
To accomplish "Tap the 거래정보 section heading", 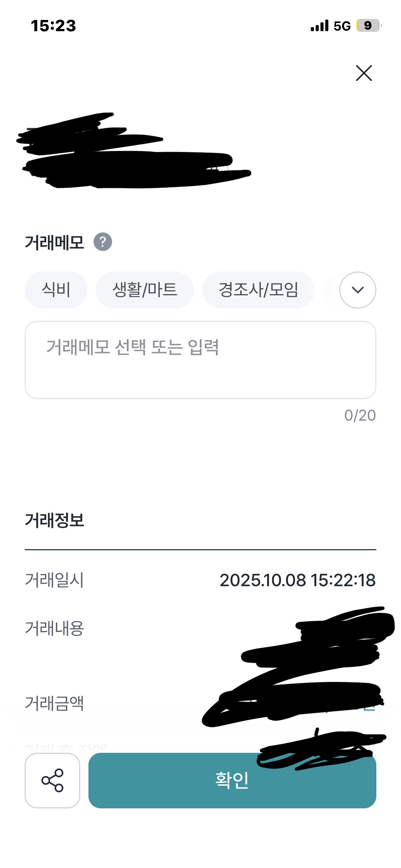I will (x=54, y=520).
